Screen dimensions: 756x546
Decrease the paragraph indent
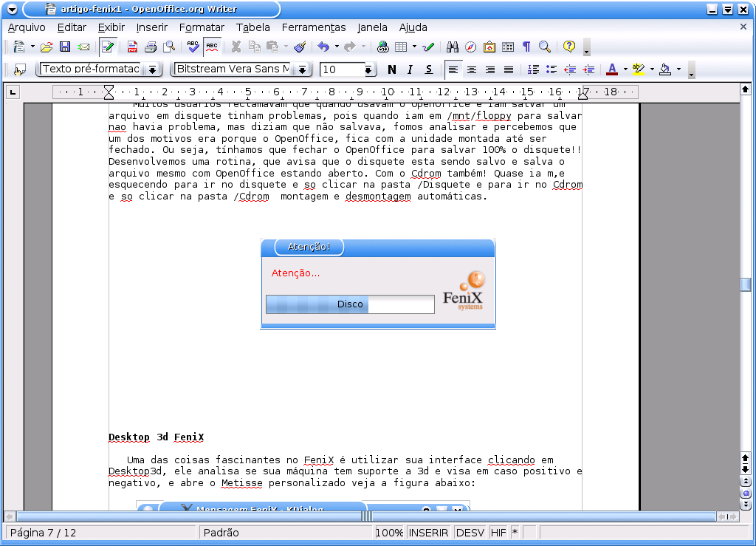tap(570, 70)
